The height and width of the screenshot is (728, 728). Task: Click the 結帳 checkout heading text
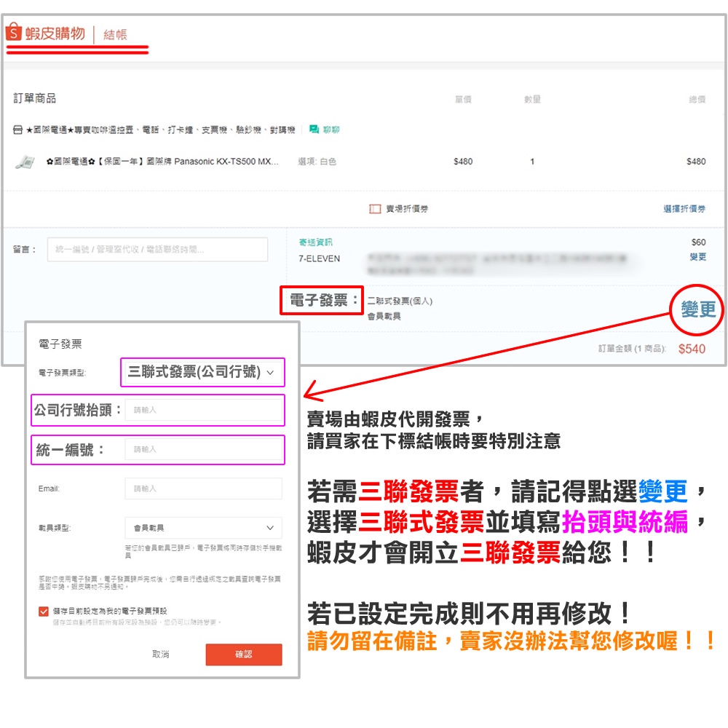(115, 35)
